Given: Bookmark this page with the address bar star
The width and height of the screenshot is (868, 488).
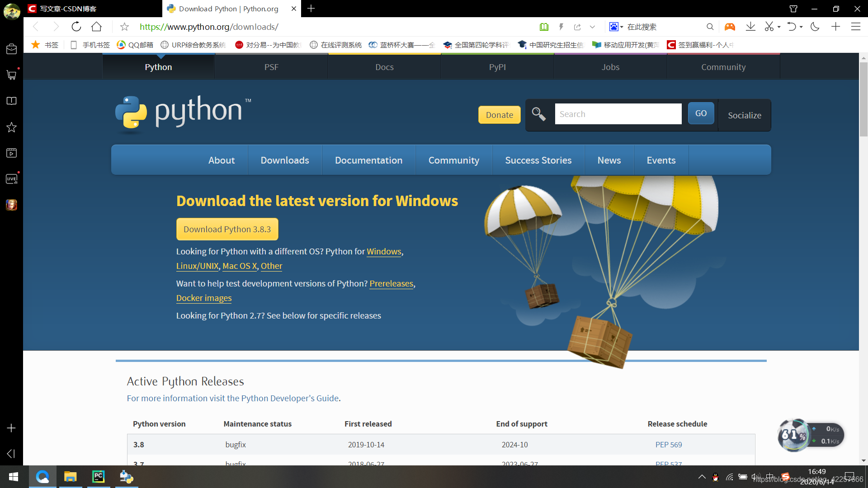Looking at the screenshot, I should click(x=124, y=27).
